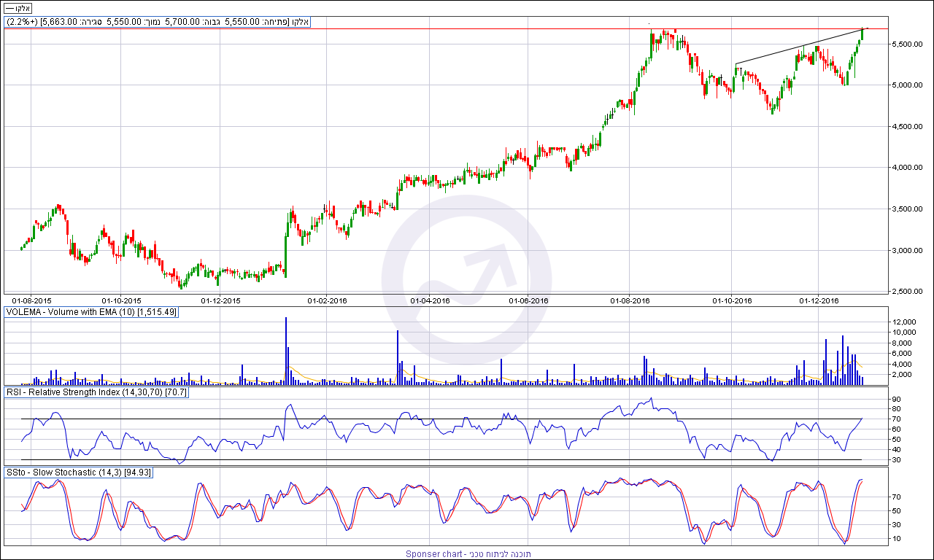Select the rising trend line on the price chart
The width and height of the screenshot is (934, 560).
click(800, 46)
